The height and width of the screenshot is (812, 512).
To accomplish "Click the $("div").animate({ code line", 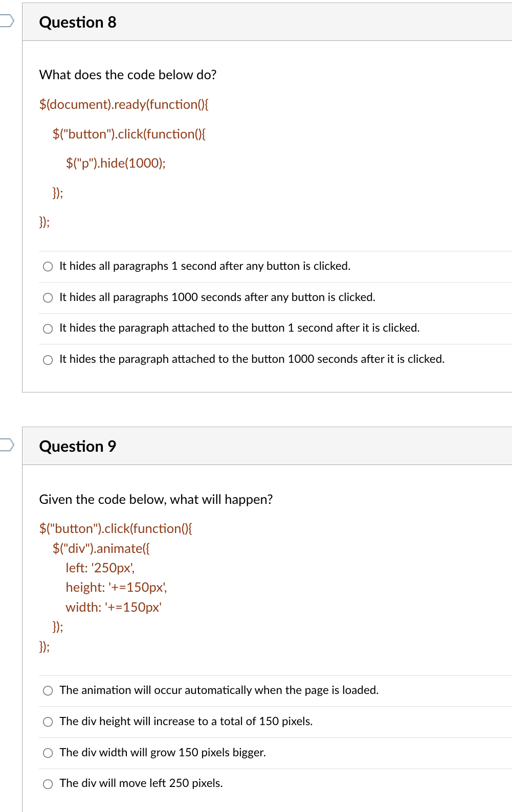I will click(101, 548).
